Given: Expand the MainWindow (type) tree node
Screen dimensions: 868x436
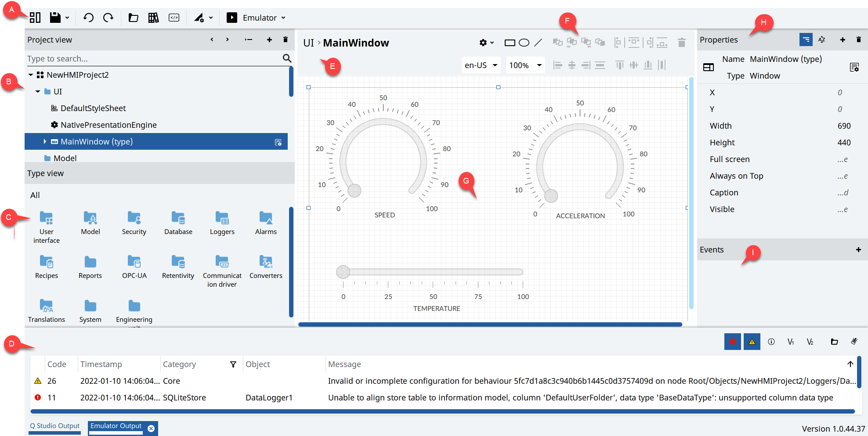Looking at the screenshot, I should [x=45, y=141].
